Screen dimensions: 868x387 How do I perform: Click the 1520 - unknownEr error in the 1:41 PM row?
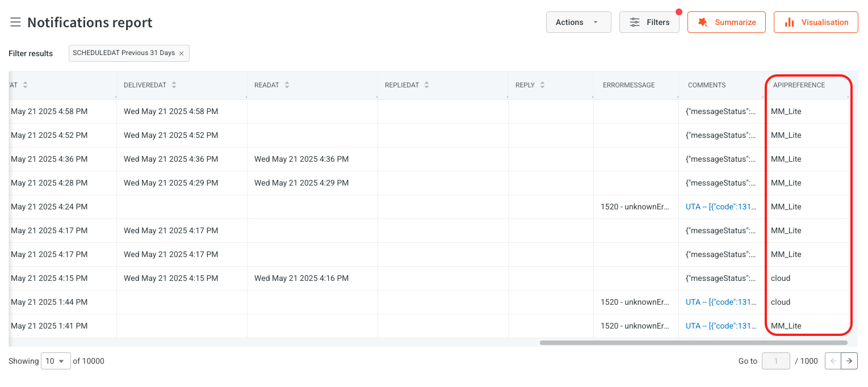(635, 326)
